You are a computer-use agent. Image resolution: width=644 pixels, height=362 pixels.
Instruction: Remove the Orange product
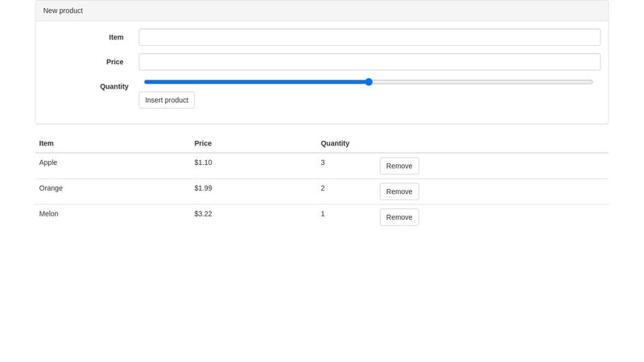[x=399, y=191]
